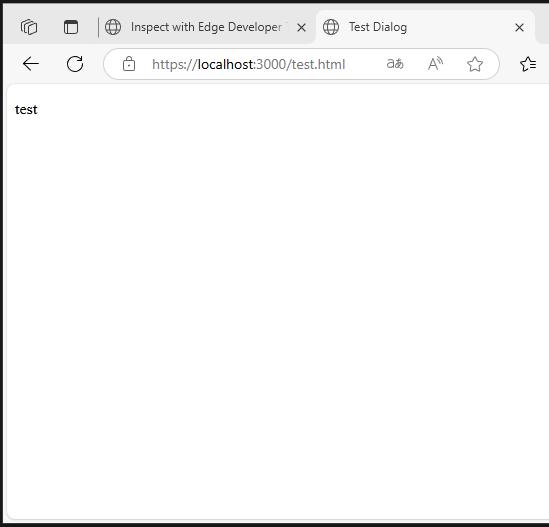The width and height of the screenshot is (549, 527).
Task: Click the test.html path in address bar
Action: pyautogui.click(x=319, y=64)
